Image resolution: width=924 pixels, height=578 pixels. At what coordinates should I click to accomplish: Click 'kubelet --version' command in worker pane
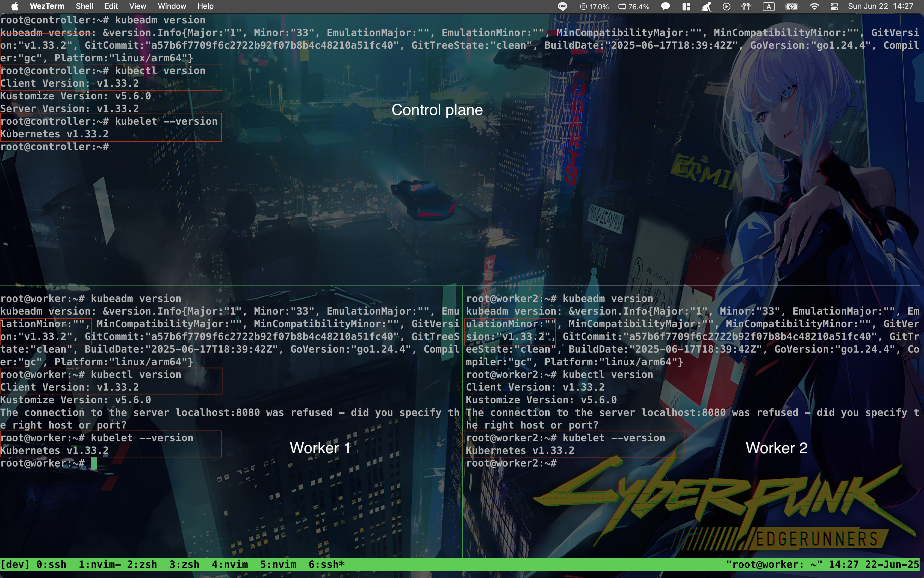[142, 438]
